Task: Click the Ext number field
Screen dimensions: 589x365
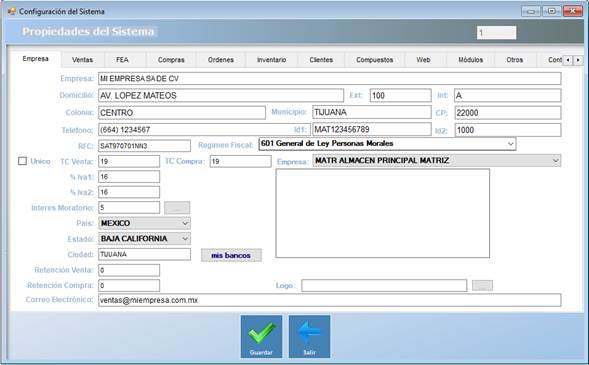Action: [400, 95]
